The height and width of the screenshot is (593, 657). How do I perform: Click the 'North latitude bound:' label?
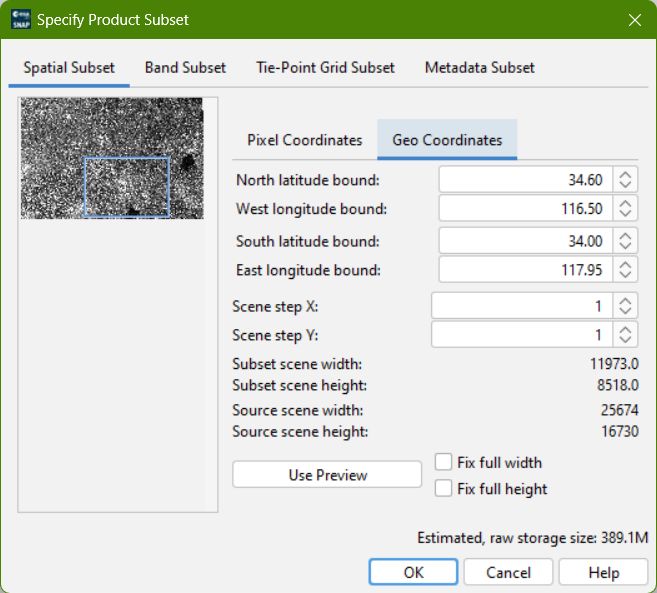[308, 180]
